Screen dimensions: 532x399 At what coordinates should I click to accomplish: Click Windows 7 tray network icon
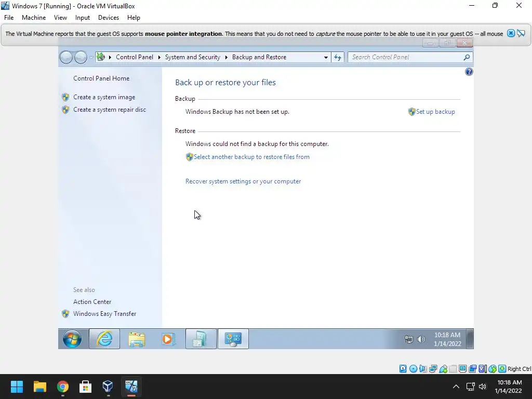pyautogui.click(x=409, y=339)
